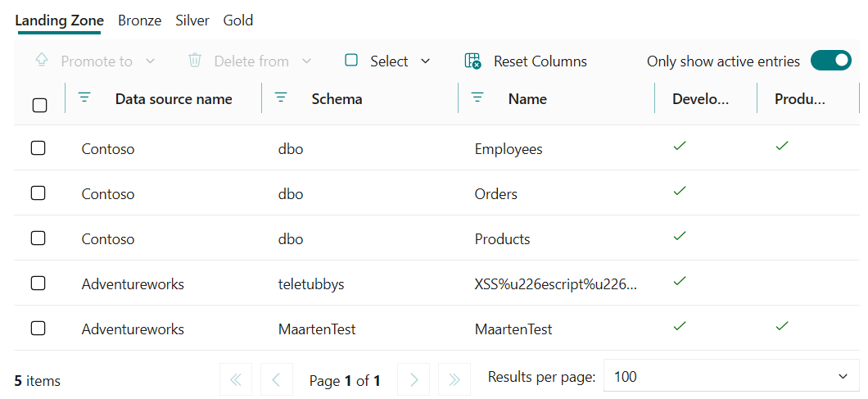
Task: Click the Delete from button label
Action: [251, 61]
